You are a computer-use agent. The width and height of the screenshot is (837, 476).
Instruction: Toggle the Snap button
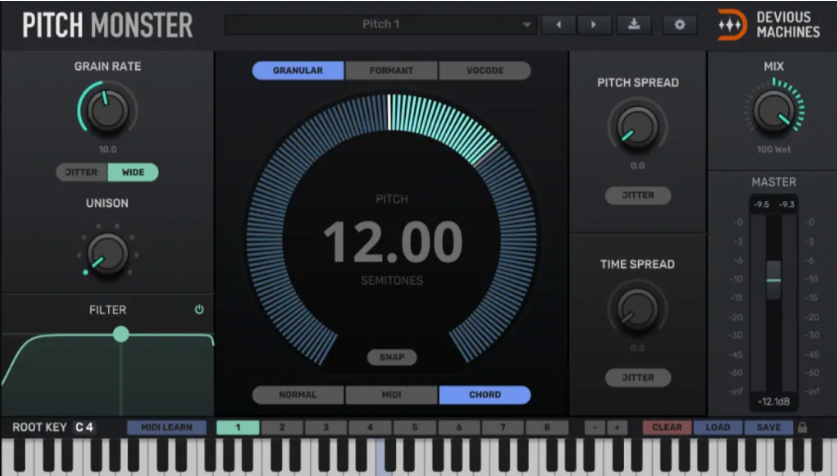pos(392,357)
